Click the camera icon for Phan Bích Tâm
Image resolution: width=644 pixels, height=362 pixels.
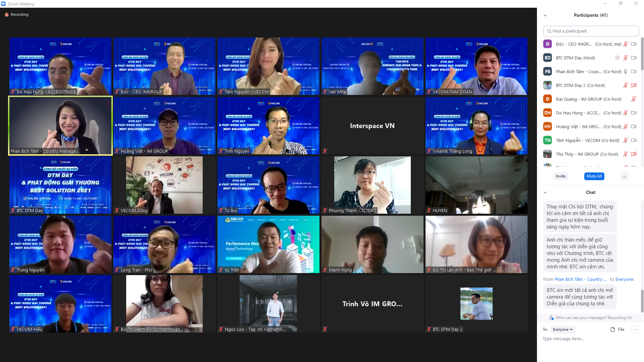[x=634, y=71]
